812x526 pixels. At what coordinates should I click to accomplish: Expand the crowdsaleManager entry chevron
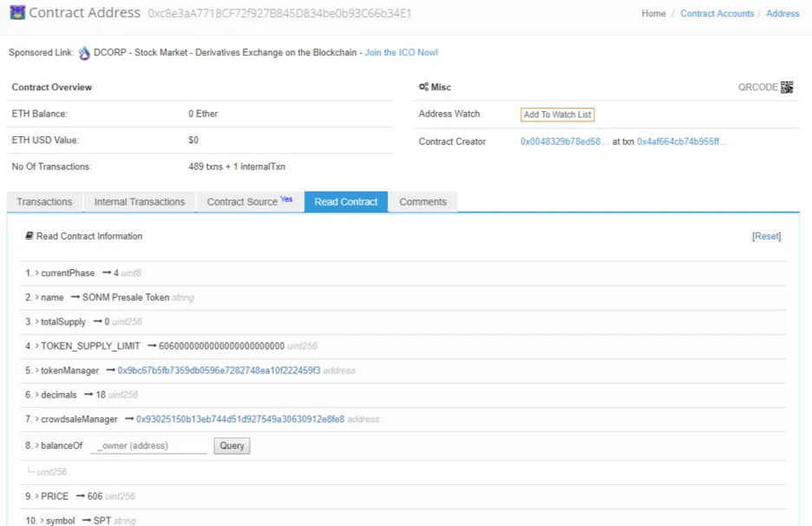(x=37, y=418)
